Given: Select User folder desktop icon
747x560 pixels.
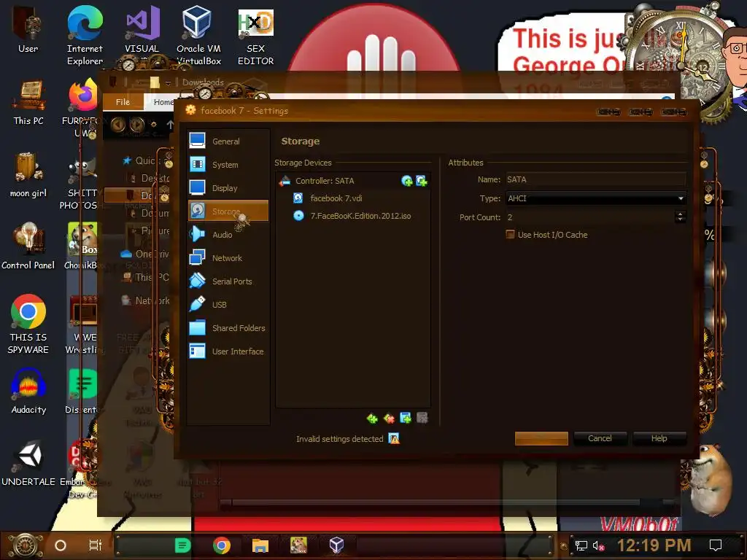Looking at the screenshot, I should [28, 29].
